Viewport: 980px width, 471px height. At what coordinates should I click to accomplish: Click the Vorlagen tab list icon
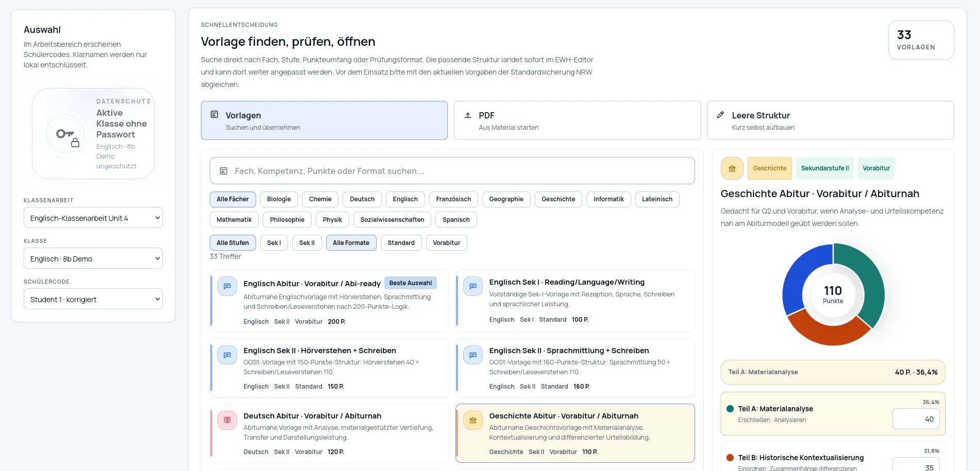[x=214, y=115]
